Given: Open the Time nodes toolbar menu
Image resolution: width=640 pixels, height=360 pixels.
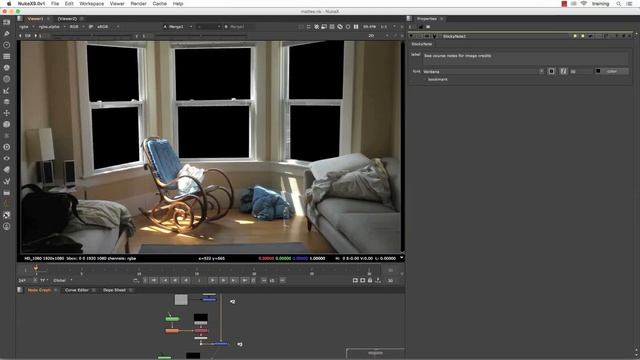Looking at the screenshot, I should coord(7,45).
